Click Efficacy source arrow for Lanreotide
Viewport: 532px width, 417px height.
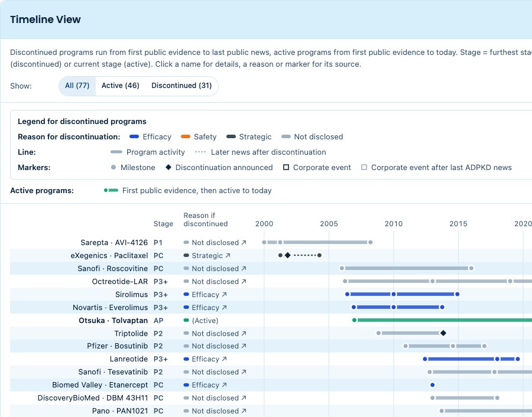[224, 359]
